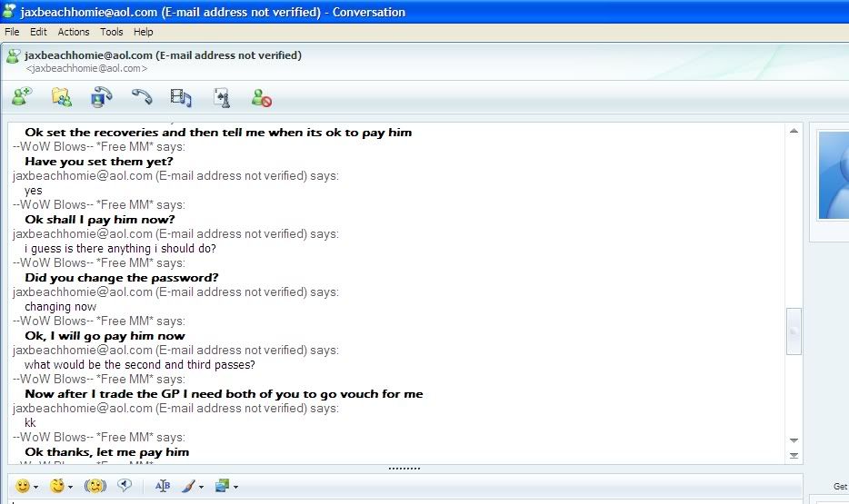849x504 pixels.
Task: Click the message "Did you change the password?"
Action: [121, 277]
